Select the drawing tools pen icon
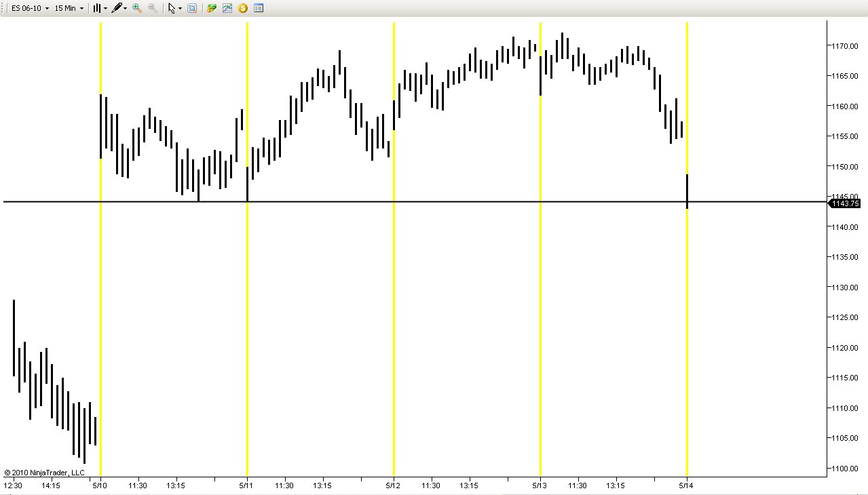The image size is (868, 495). click(x=117, y=8)
